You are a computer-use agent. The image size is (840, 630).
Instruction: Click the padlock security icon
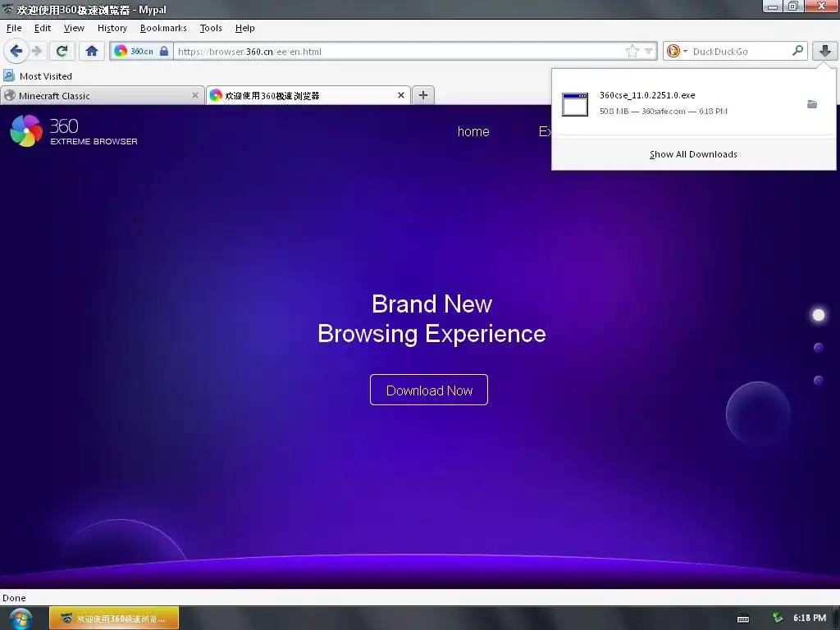click(164, 52)
